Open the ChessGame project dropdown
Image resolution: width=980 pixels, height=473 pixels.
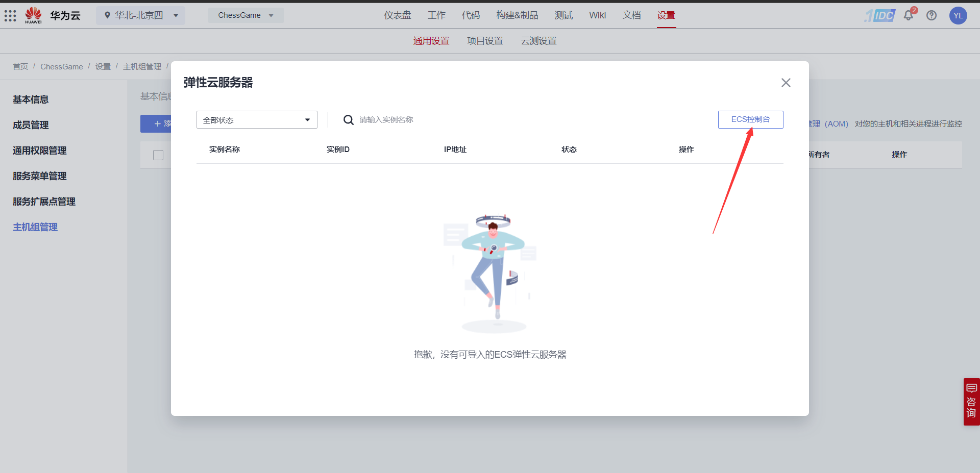point(245,15)
